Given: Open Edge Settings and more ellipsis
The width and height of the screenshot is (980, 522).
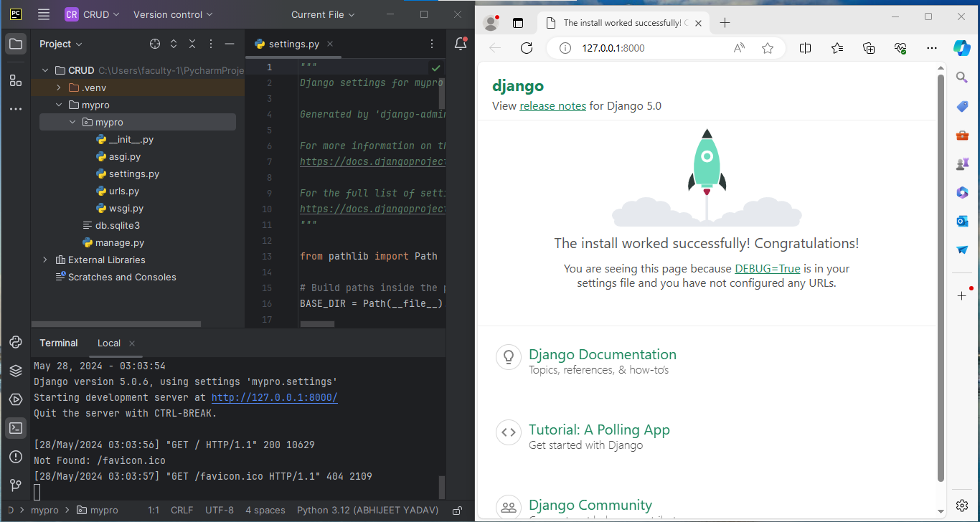Looking at the screenshot, I should tap(932, 48).
